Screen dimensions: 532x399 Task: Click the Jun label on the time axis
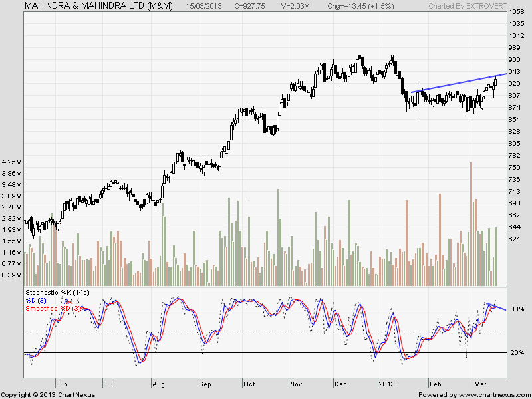click(x=62, y=384)
